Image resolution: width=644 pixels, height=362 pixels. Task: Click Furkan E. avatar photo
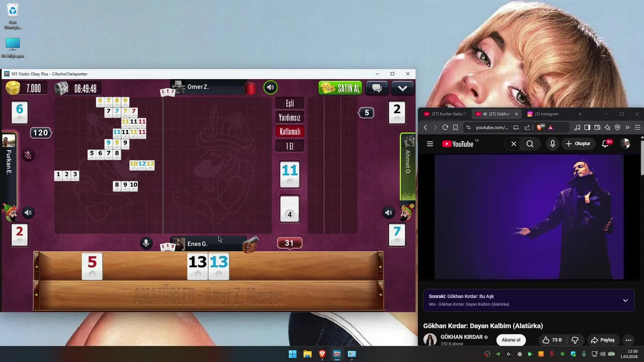(x=9, y=140)
